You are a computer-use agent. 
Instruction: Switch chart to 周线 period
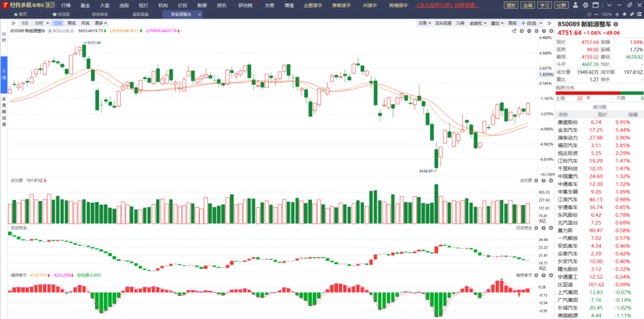(x=71, y=23)
